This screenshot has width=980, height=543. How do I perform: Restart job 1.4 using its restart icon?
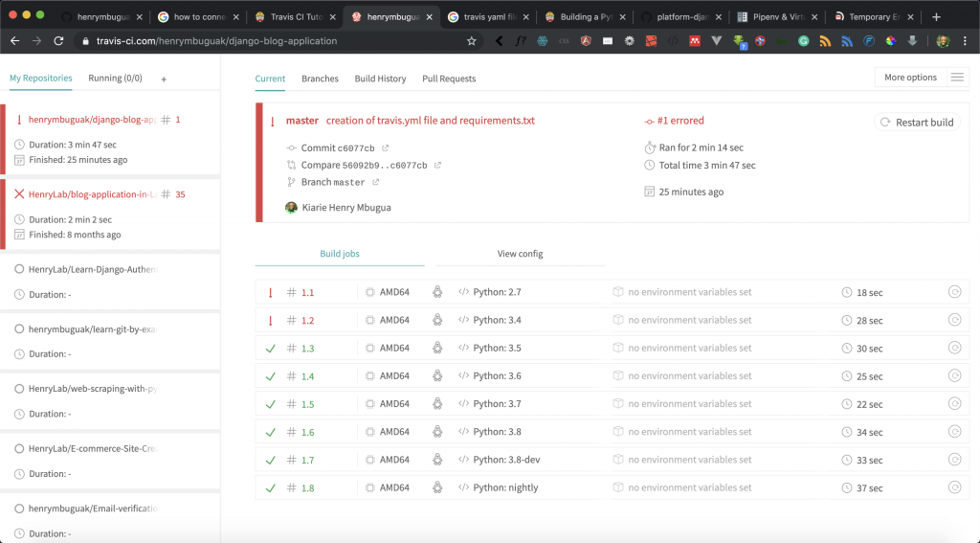tap(954, 375)
